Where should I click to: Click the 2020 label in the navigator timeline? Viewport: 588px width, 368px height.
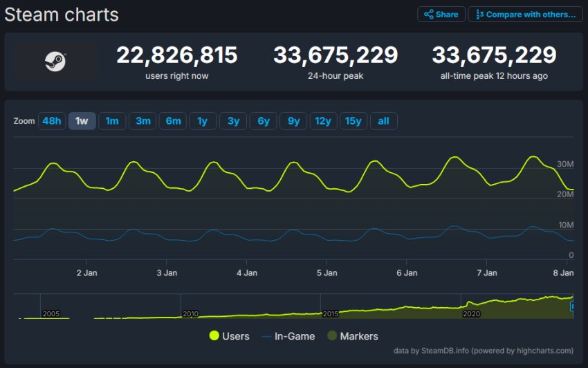point(471,314)
